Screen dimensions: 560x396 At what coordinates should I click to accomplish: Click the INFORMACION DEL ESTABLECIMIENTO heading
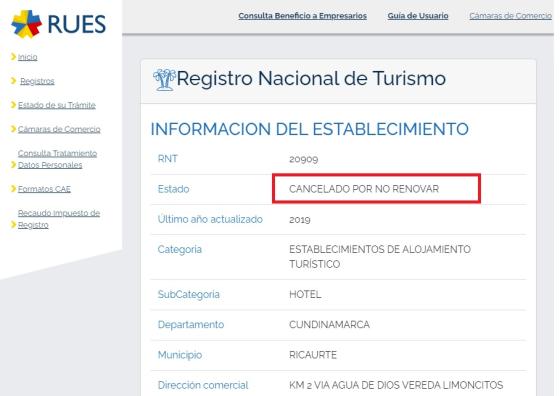pos(310,129)
